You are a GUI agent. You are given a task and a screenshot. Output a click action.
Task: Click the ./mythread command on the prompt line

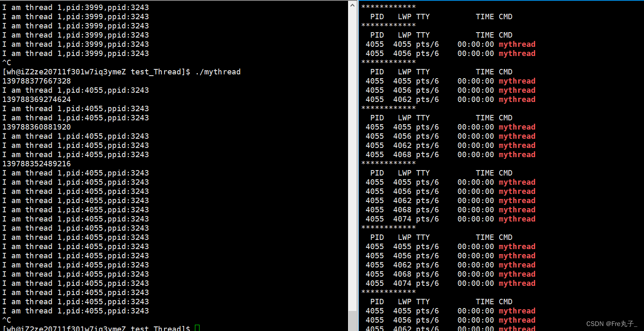218,72
